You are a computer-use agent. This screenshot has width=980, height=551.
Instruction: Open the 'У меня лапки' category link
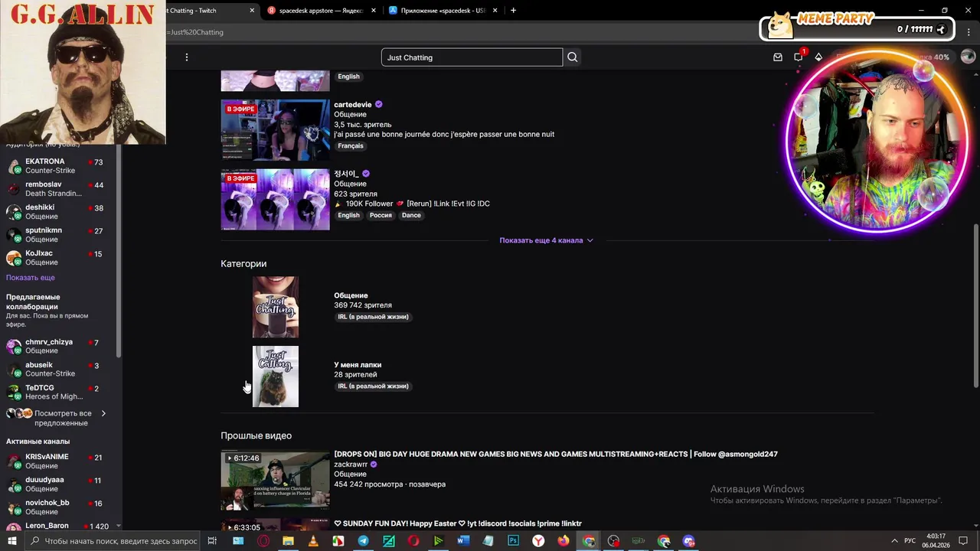(x=358, y=365)
